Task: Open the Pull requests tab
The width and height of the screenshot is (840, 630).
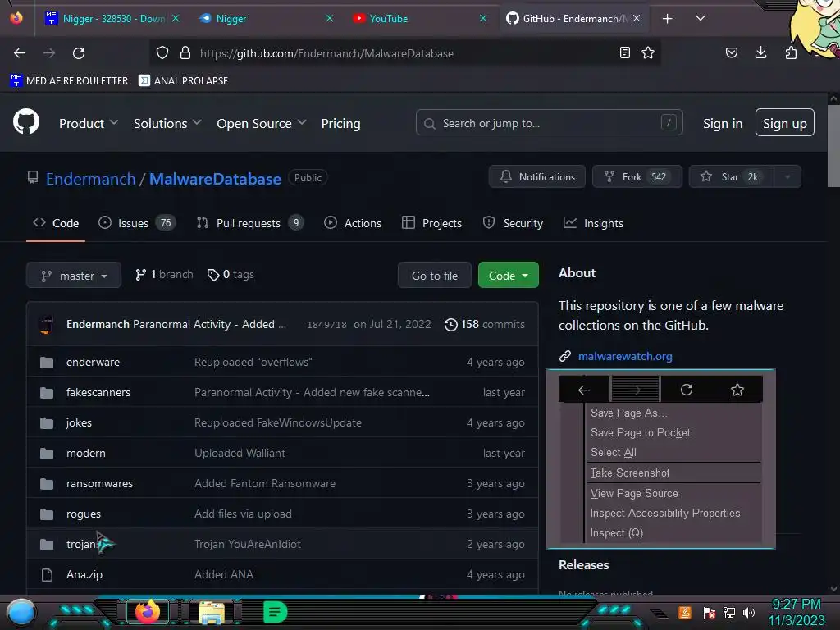Action: pos(249,223)
